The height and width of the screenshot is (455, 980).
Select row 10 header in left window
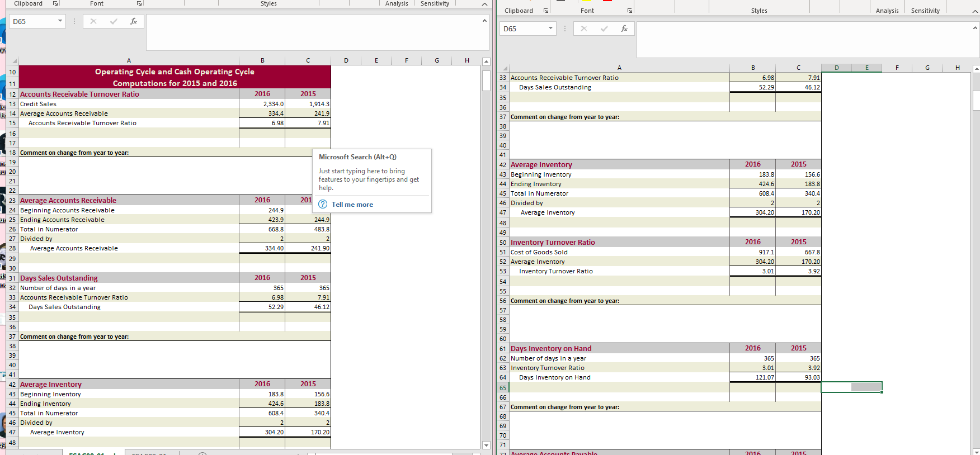coord(13,72)
